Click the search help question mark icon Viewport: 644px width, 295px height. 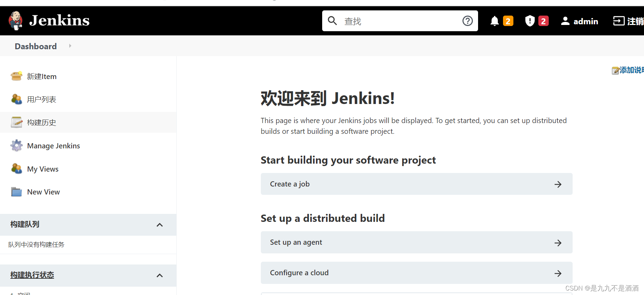tap(467, 21)
